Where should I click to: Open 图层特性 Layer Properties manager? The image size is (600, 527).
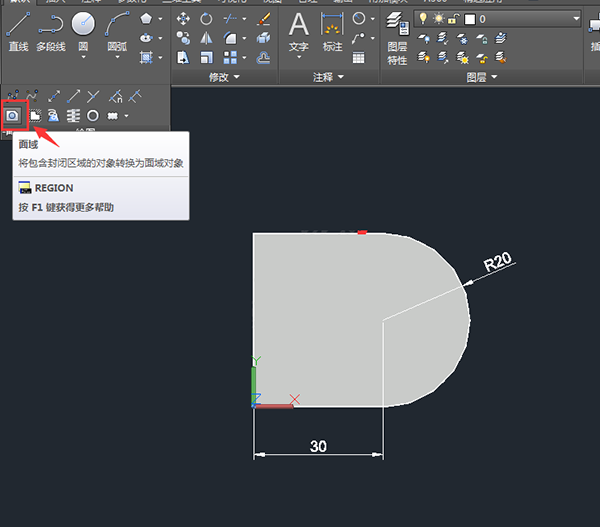click(x=397, y=35)
